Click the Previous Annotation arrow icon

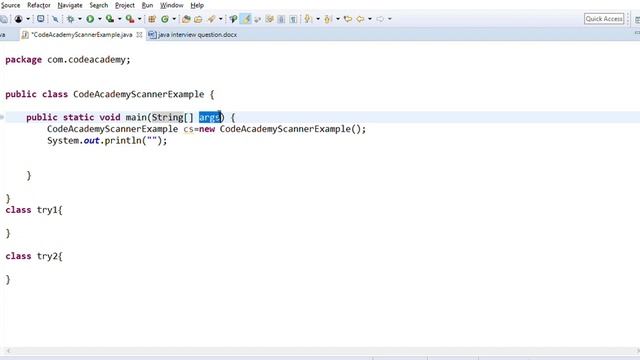(327, 19)
